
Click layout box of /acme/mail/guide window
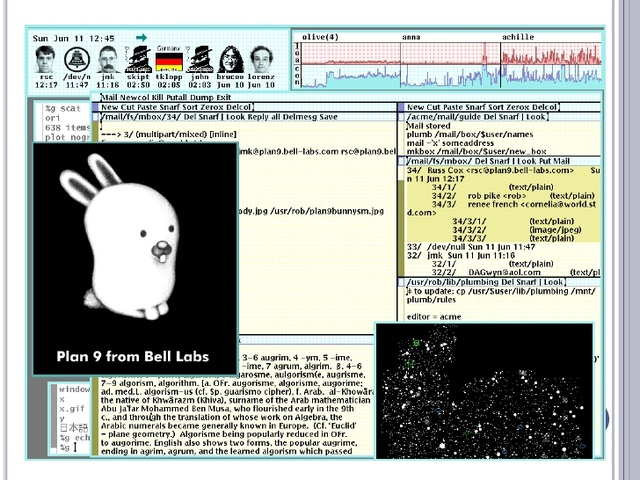[402, 117]
